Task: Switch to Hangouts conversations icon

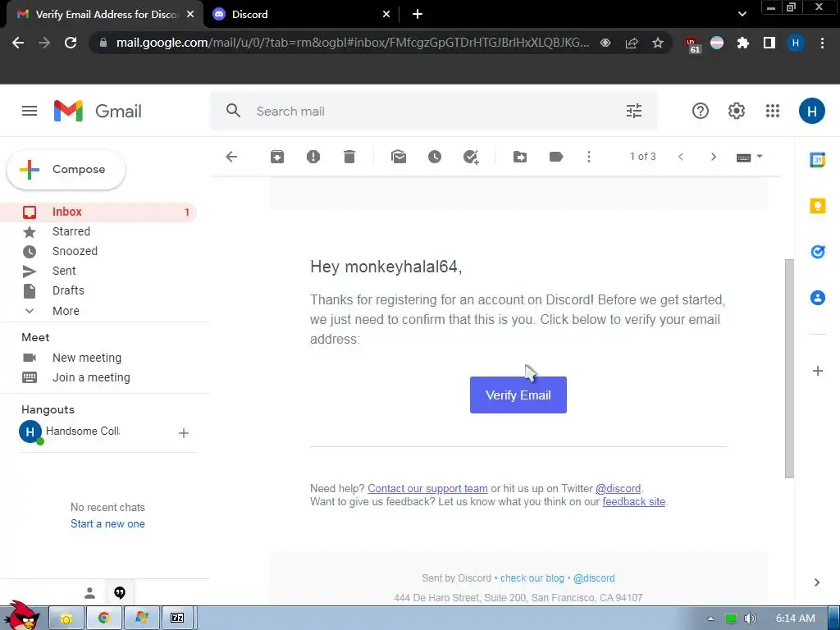Action: tap(120, 593)
